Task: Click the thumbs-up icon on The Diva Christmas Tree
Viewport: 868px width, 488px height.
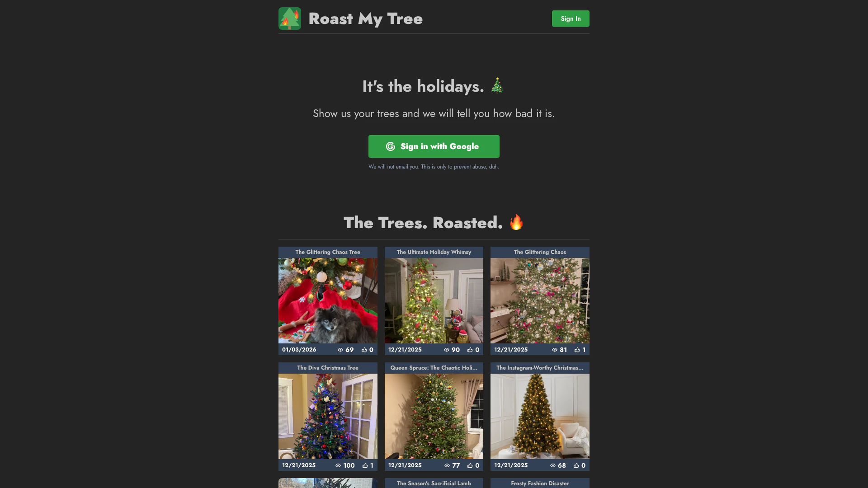Action: 365,465
